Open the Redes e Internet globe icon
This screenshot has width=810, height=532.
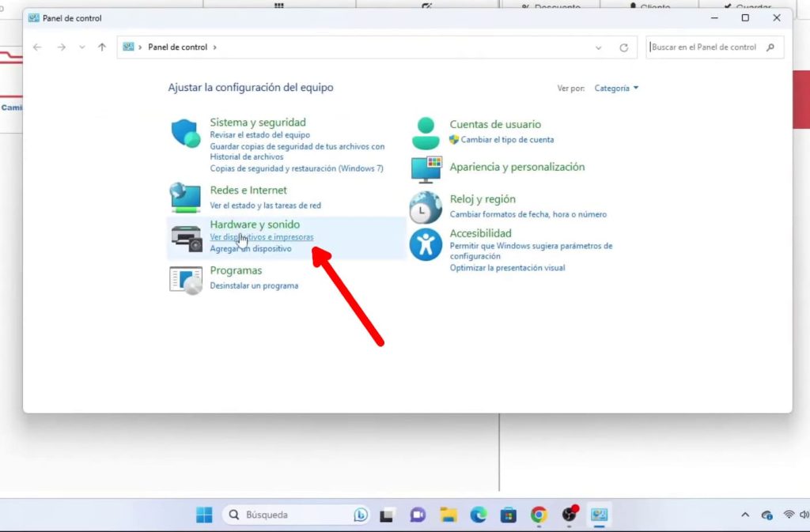click(x=186, y=198)
